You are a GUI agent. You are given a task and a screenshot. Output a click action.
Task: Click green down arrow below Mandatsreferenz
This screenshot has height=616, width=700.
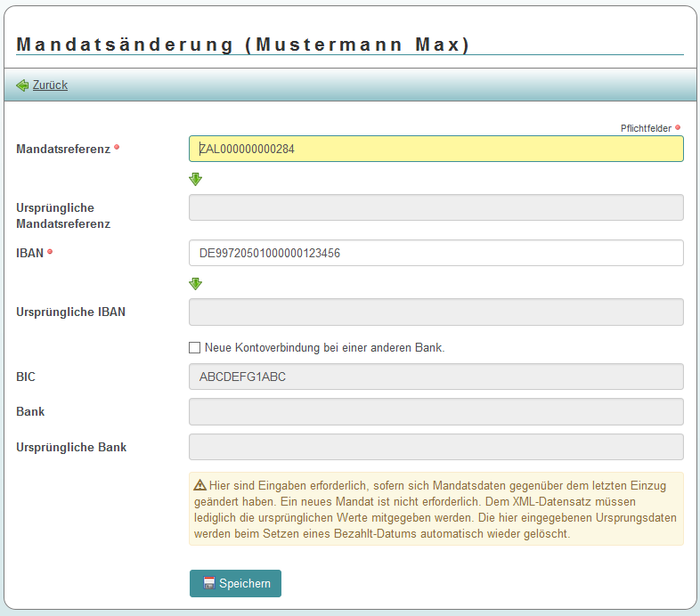pos(196,179)
